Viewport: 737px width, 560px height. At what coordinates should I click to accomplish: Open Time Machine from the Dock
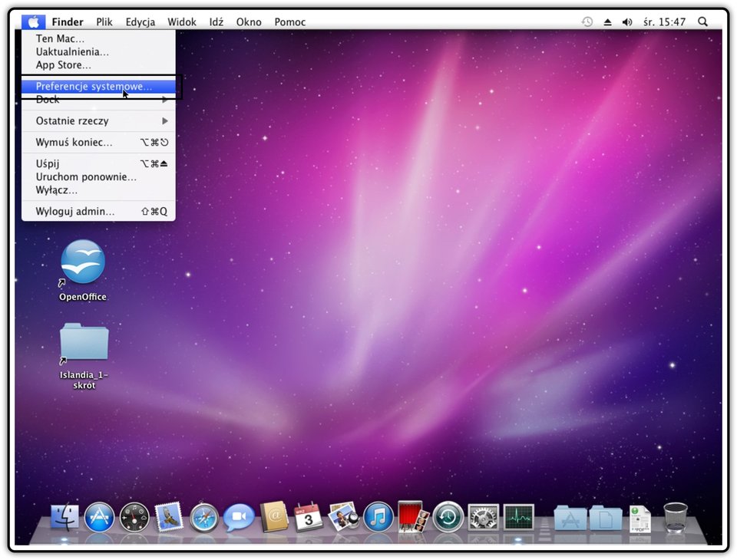tap(448, 517)
